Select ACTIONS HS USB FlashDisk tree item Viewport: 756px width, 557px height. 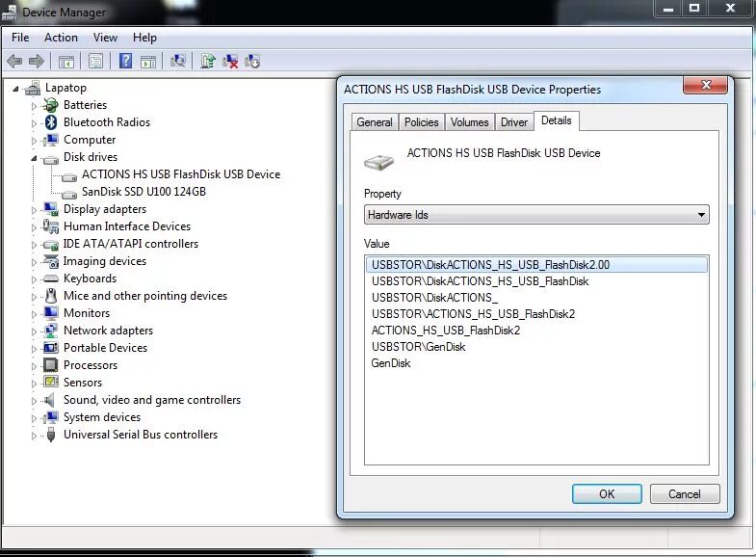[x=181, y=174]
